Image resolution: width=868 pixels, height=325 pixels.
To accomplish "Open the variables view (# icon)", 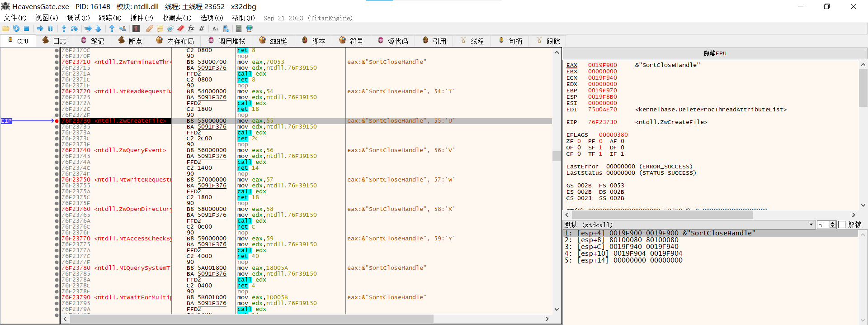I will [202, 29].
